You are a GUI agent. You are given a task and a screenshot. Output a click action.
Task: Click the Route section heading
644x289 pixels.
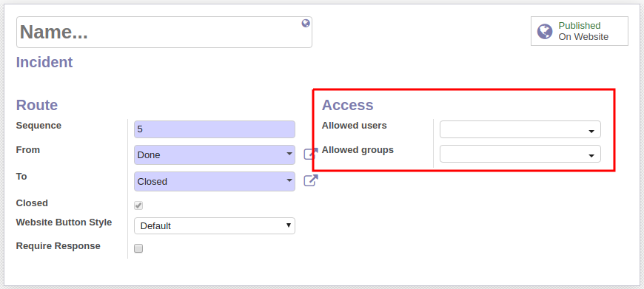coord(37,105)
